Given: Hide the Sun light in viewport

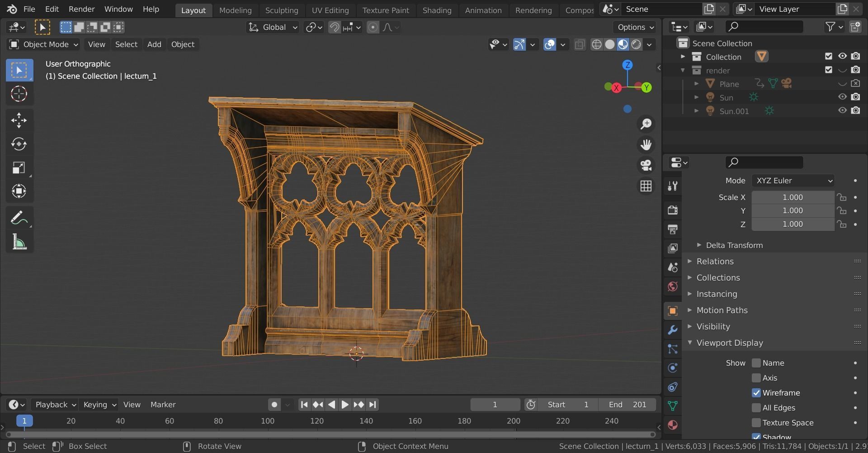Looking at the screenshot, I should [x=842, y=97].
